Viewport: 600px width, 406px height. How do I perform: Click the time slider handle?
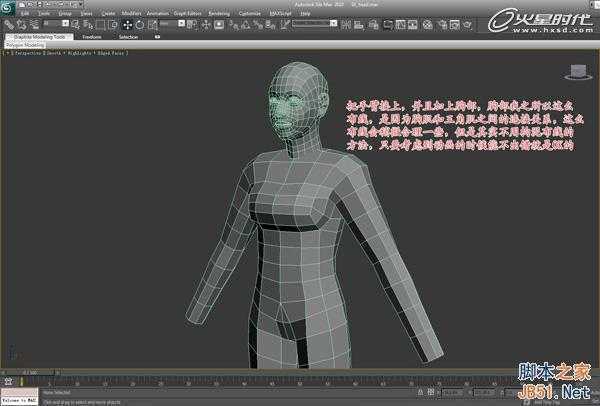[31, 372]
